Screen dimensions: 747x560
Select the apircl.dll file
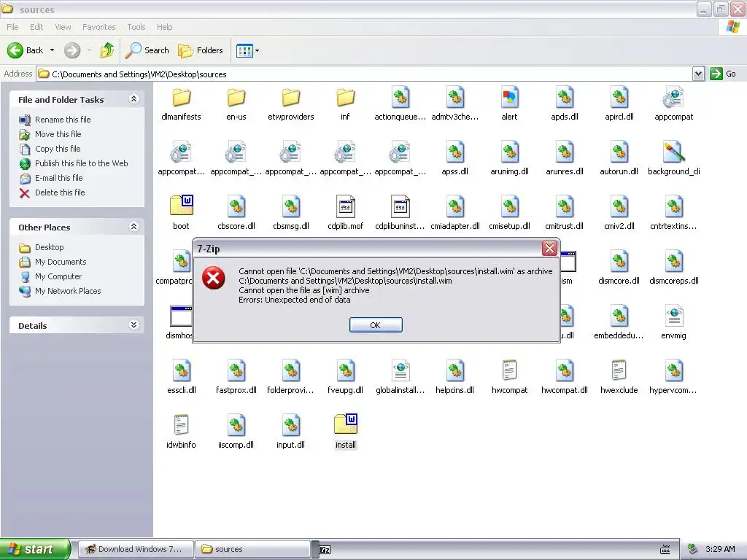619,105
